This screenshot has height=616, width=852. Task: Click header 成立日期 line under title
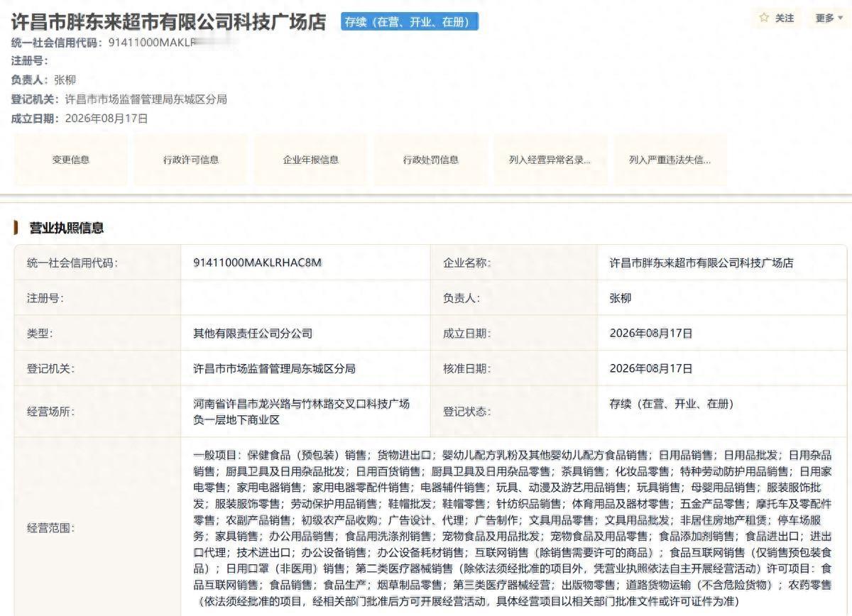click(80, 119)
